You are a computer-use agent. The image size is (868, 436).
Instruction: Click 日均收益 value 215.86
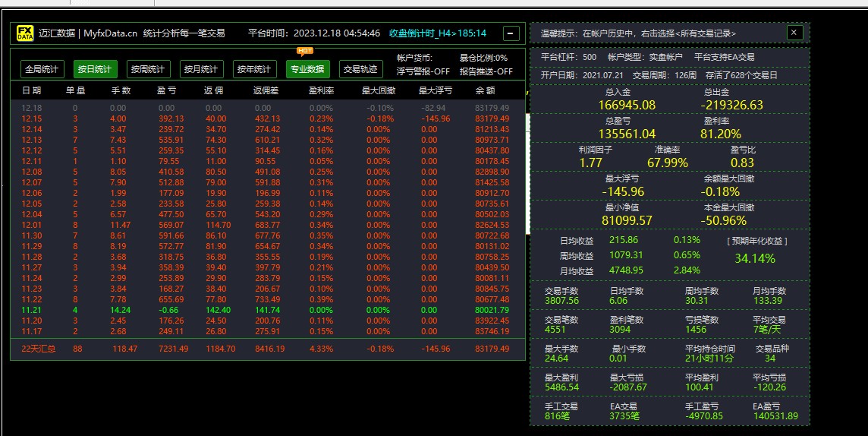624,240
